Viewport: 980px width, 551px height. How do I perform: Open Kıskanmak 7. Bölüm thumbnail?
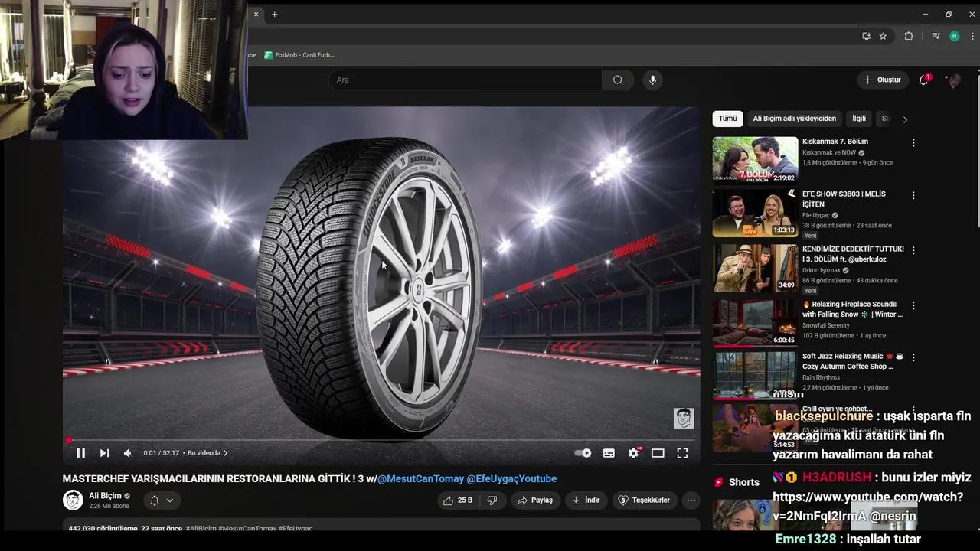coord(755,160)
